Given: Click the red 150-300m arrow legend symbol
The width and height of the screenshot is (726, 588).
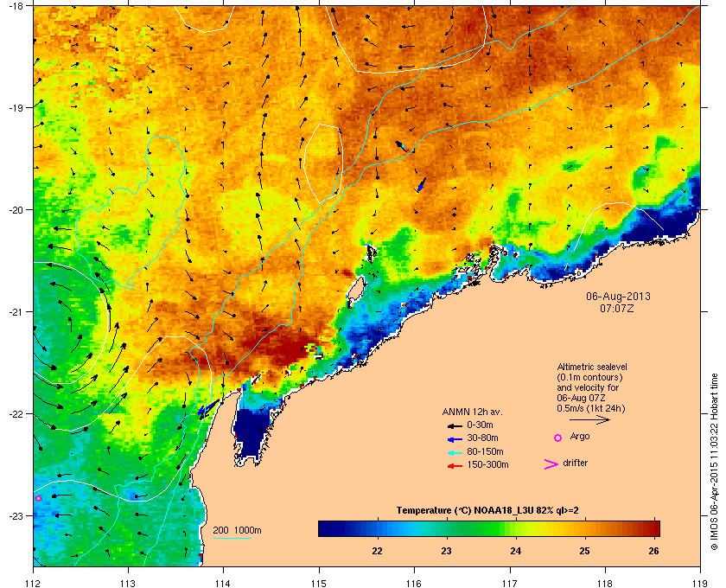Looking at the screenshot, I should click(455, 466).
